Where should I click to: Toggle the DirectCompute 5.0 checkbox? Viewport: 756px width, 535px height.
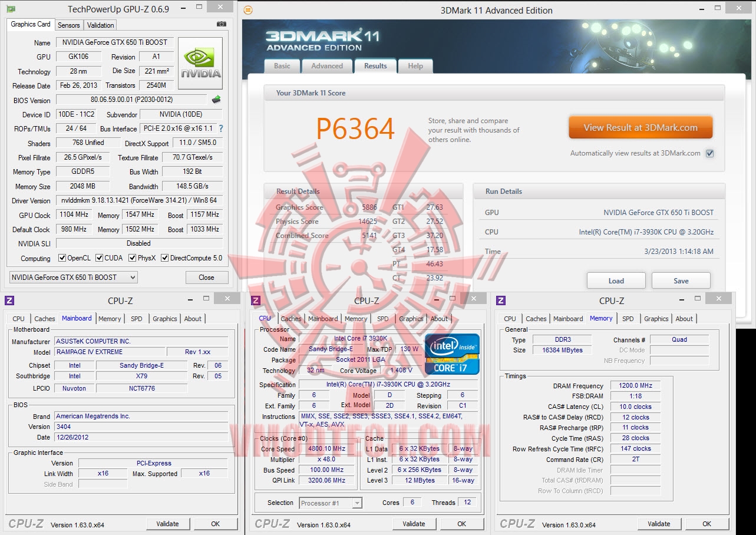[x=165, y=258]
